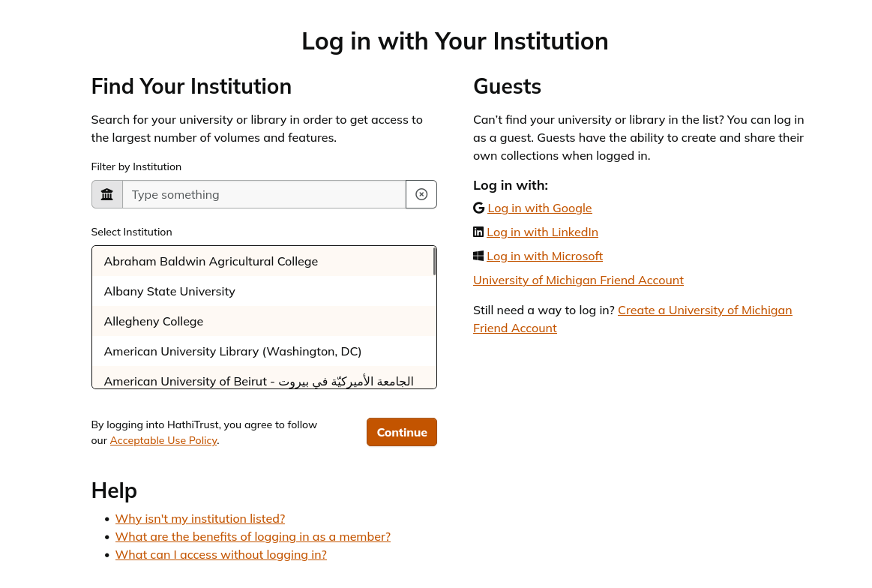Click the LinkedIn logo icon

click(x=478, y=232)
